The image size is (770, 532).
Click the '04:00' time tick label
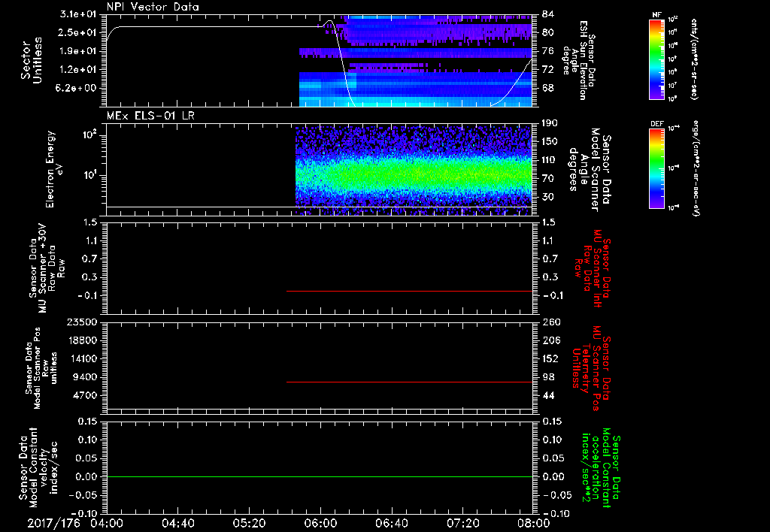click(107, 523)
